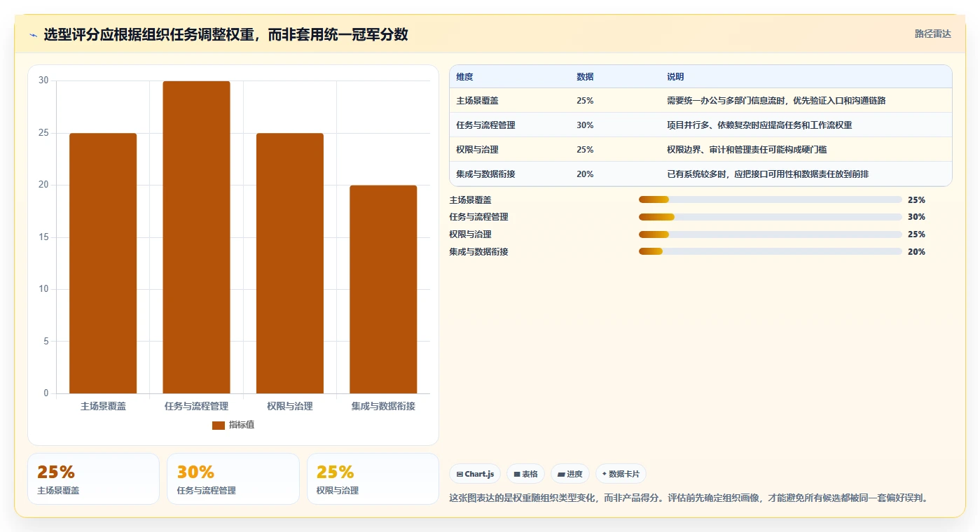
Task: Click the description 权限边界、审计和管理责任可能构成硬门槛
Action: 747,150
